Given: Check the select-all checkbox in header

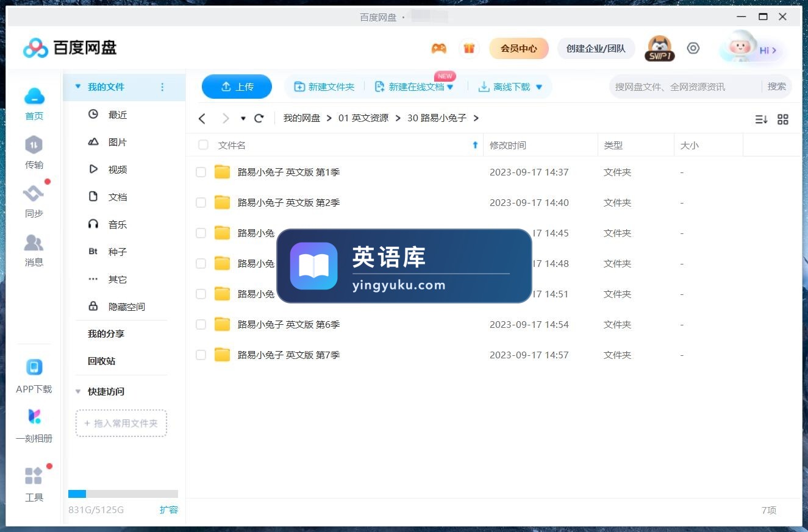Looking at the screenshot, I should [203, 145].
